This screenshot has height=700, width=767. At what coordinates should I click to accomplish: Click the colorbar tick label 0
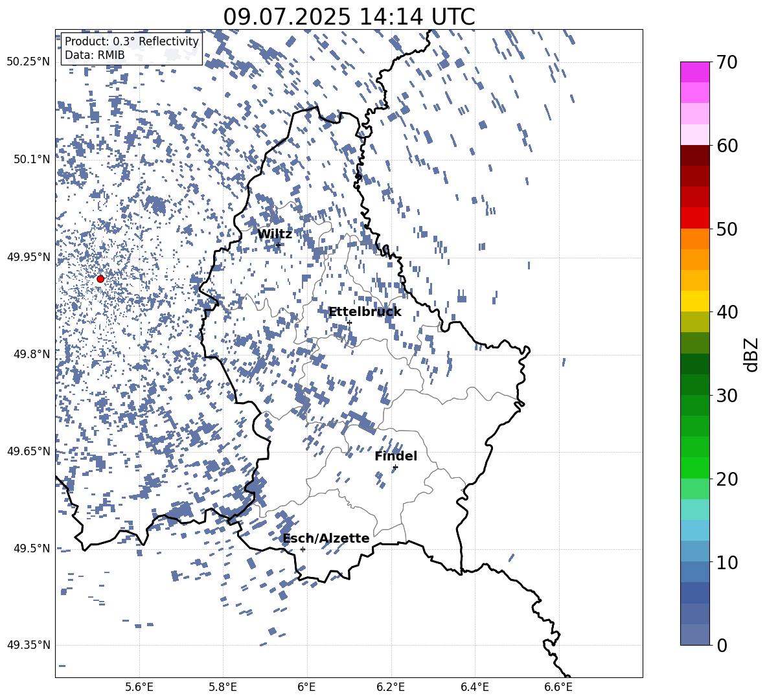click(722, 646)
